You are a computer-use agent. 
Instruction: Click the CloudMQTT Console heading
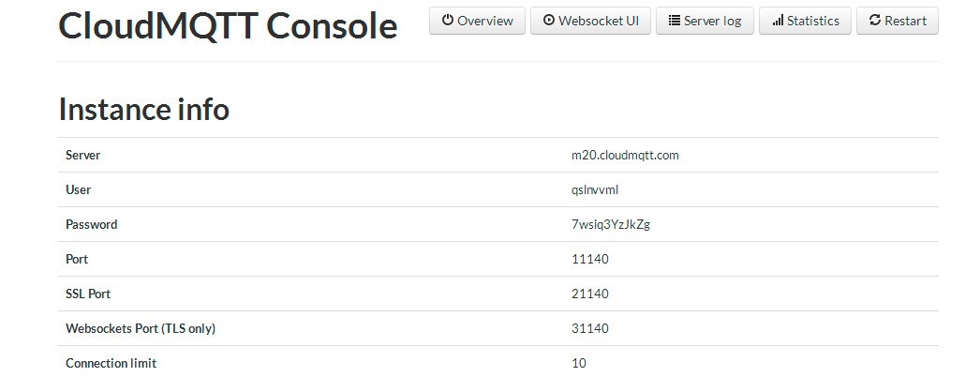coord(228,26)
